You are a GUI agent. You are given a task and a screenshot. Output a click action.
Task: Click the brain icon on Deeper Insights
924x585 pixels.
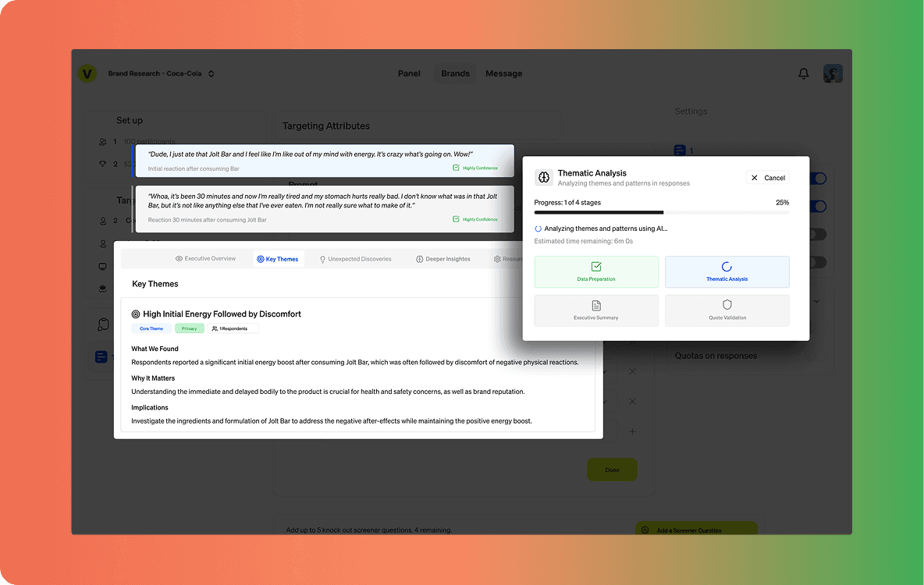(420, 259)
